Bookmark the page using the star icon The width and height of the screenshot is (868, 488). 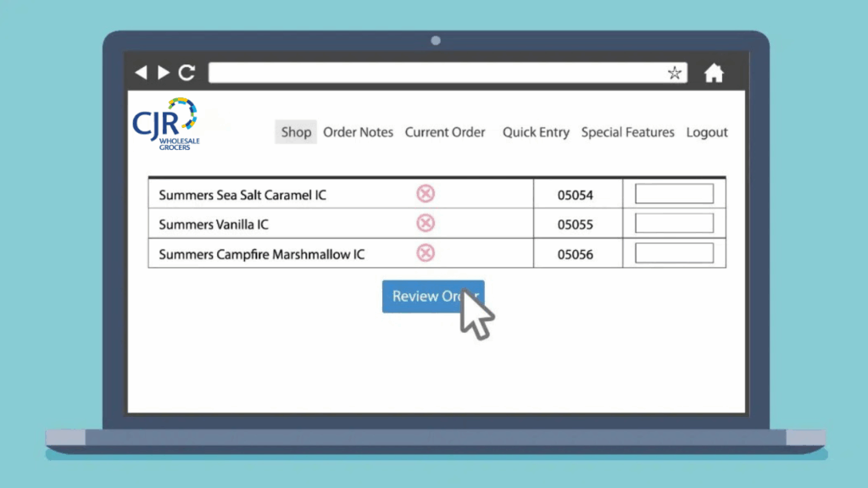tap(674, 73)
